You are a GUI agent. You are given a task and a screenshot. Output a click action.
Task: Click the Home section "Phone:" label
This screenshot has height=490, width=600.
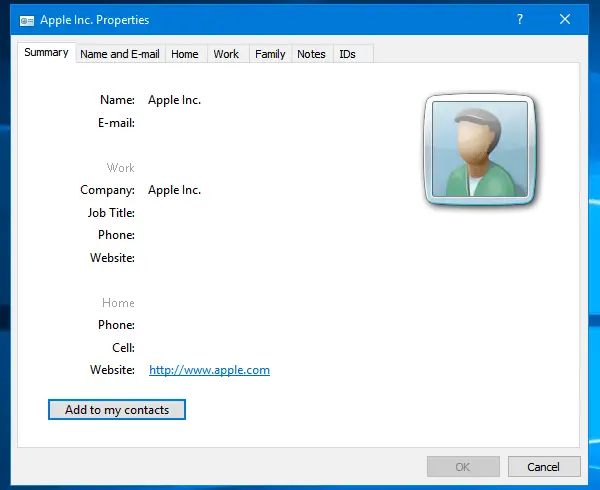(116, 325)
